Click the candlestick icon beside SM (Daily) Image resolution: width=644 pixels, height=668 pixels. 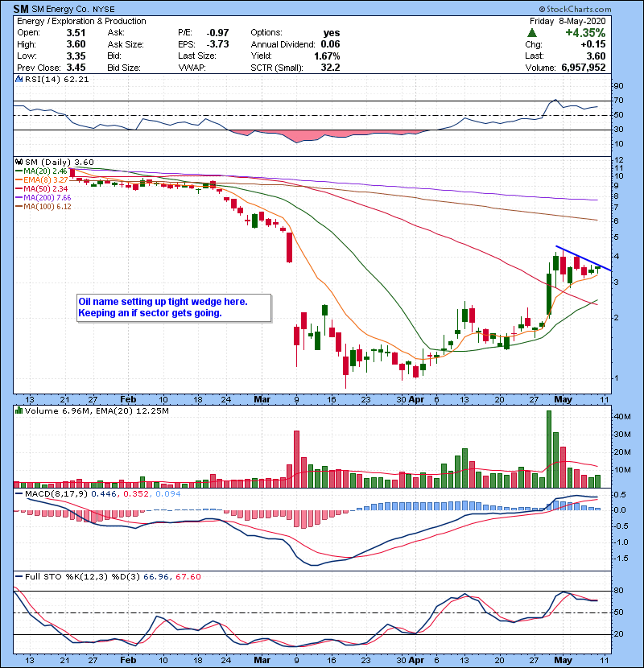click(x=19, y=162)
